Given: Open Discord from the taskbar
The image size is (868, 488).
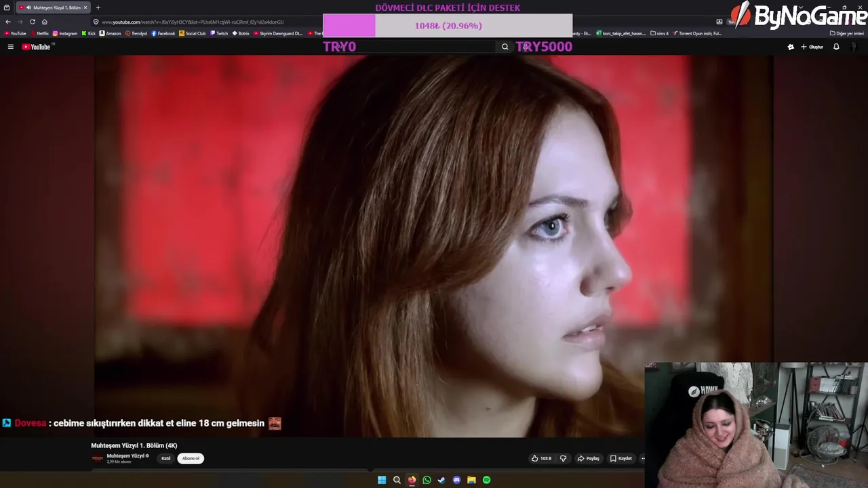Looking at the screenshot, I should click(x=456, y=480).
